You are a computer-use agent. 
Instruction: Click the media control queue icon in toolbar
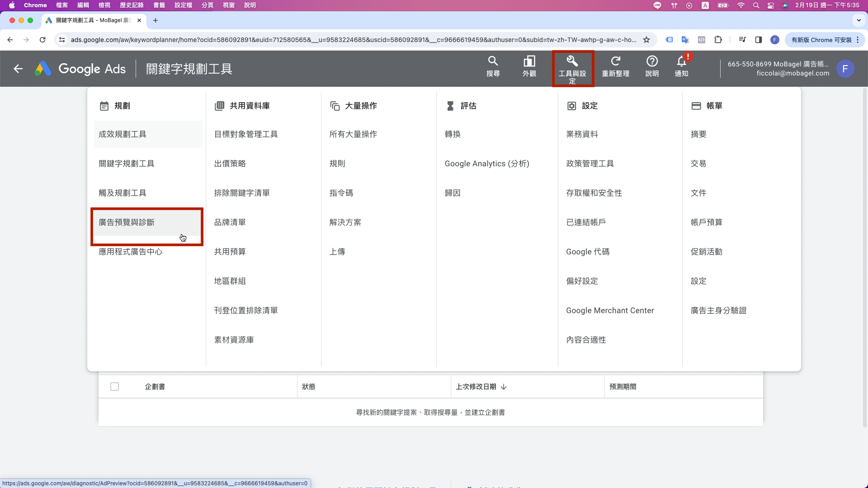(742, 40)
